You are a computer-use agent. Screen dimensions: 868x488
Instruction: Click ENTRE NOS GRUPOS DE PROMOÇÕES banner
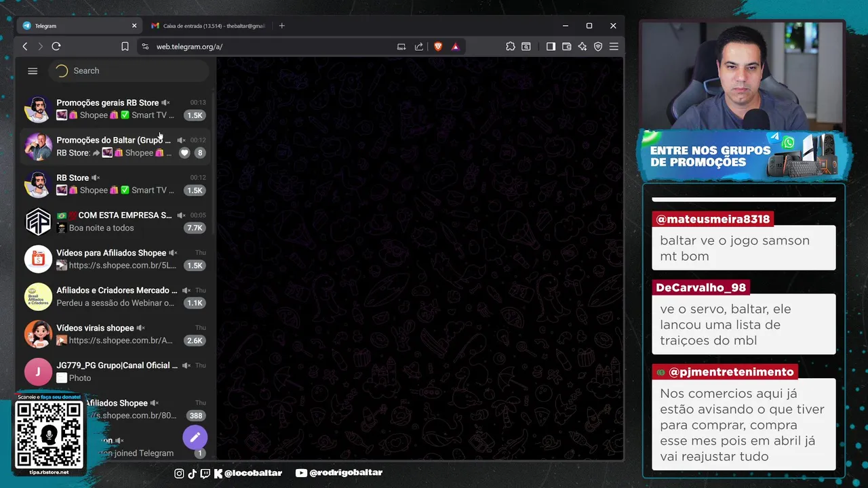(743, 155)
